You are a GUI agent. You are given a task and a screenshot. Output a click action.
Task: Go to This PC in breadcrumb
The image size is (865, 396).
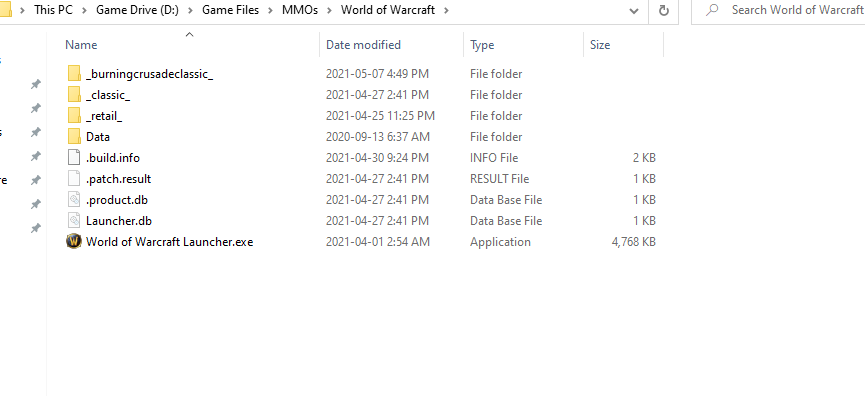(x=54, y=10)
